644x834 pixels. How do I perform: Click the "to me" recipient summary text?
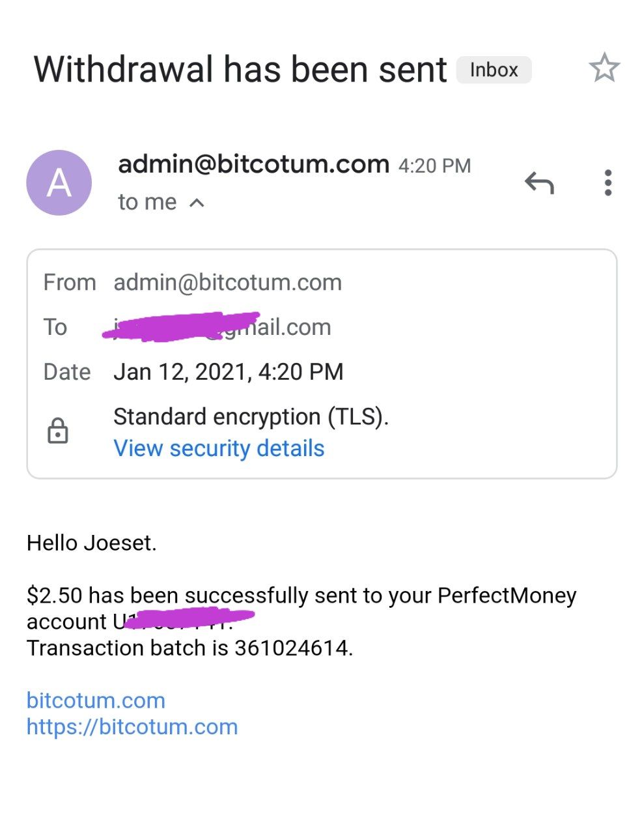pos(147,203)
